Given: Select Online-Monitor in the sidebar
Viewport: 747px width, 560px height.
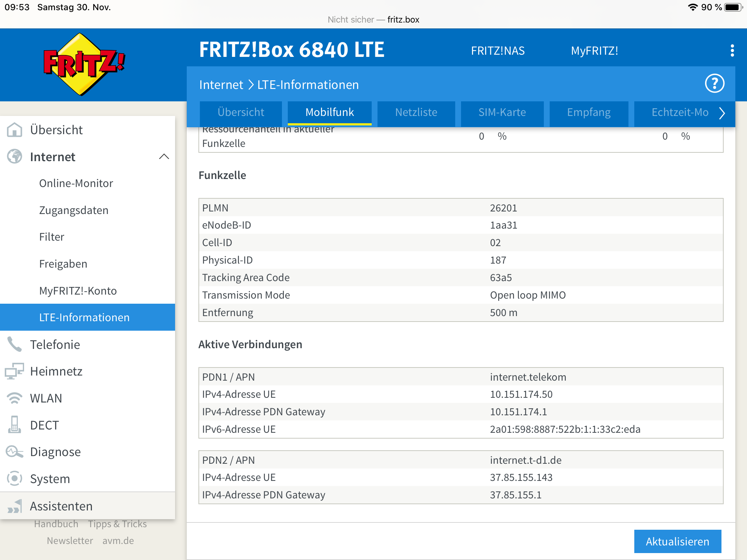Looking at the screenshot, I should 76,183.
